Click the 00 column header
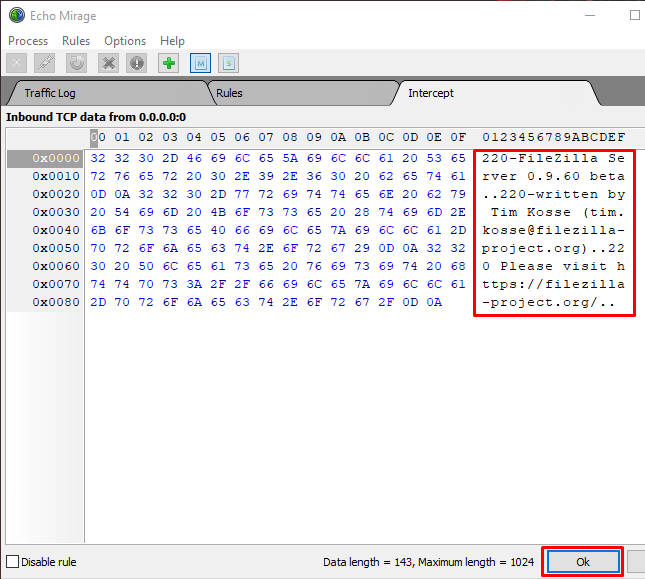 98,137
